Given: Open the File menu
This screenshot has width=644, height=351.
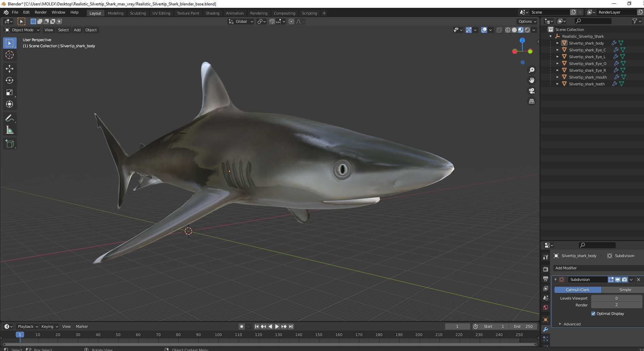Looking at the screenshot, I should 15,12.
